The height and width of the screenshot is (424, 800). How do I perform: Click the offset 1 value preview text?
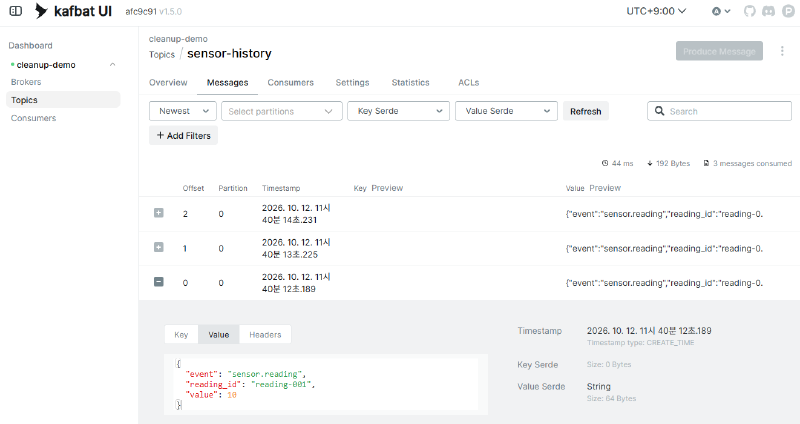click(x=664, y=248)
